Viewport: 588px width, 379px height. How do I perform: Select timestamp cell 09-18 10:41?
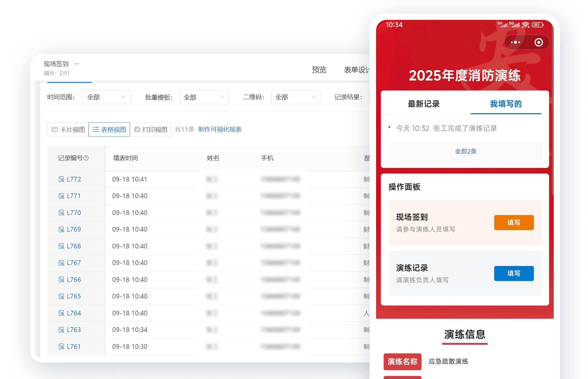tap(130, 179)
